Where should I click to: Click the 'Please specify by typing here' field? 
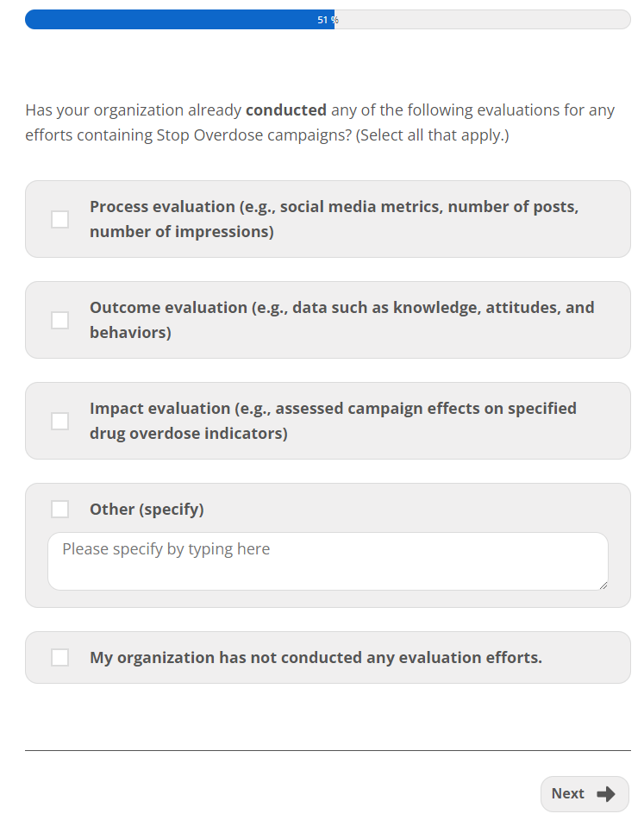pyautogui.click(x=328, y=560)
